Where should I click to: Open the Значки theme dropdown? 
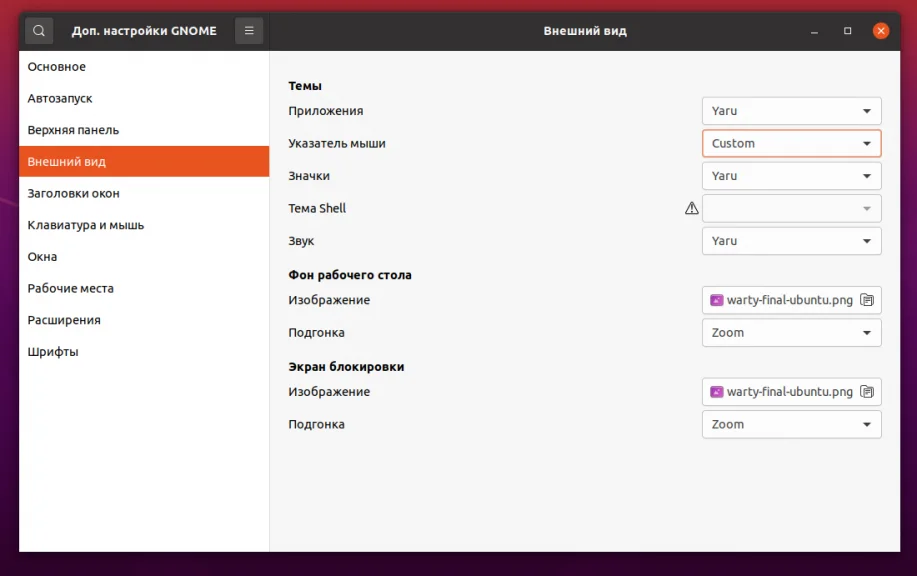pyautogui.click(x=790, y=175)
